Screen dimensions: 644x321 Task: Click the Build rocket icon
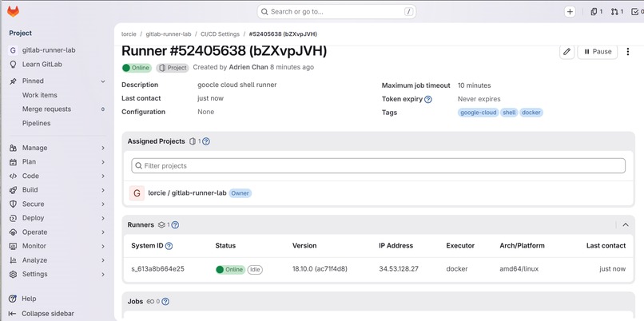tap(13, 190)
